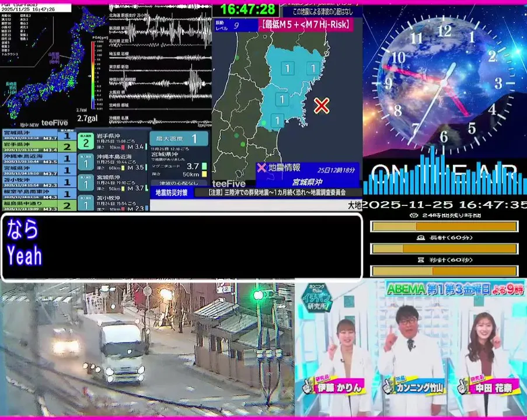
Task: Click 25日12時18分 in the 地震情報 banner
Action: coord(336,170)
